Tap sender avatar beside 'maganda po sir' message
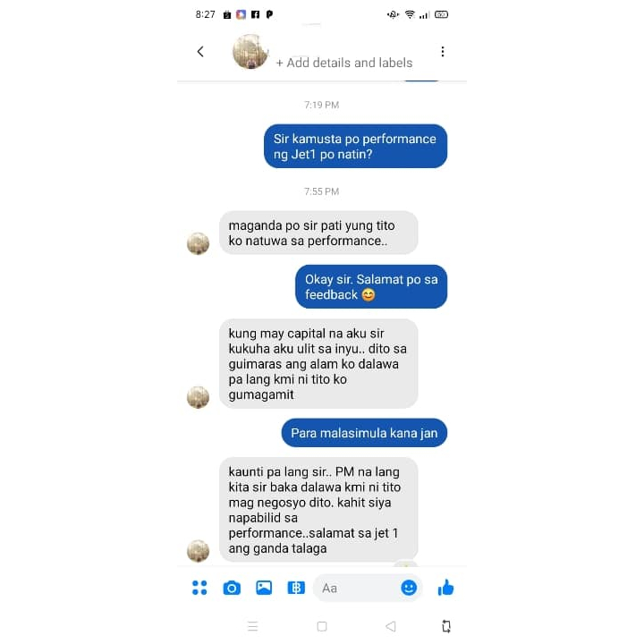Image resolution: width=644 pixels, height=644 pixels. 198,243
